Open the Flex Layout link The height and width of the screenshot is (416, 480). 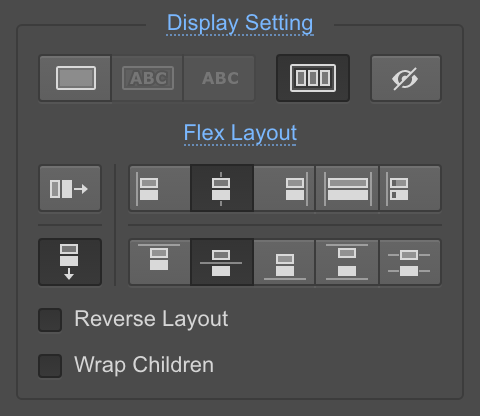[240, 133]
